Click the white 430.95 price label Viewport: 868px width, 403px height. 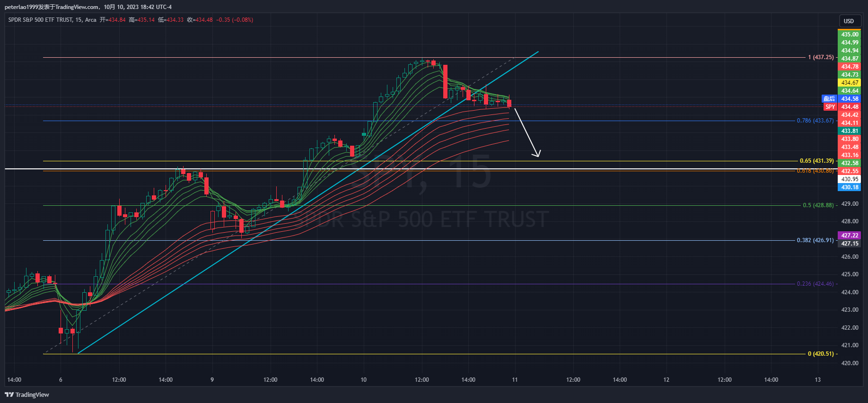850,179
